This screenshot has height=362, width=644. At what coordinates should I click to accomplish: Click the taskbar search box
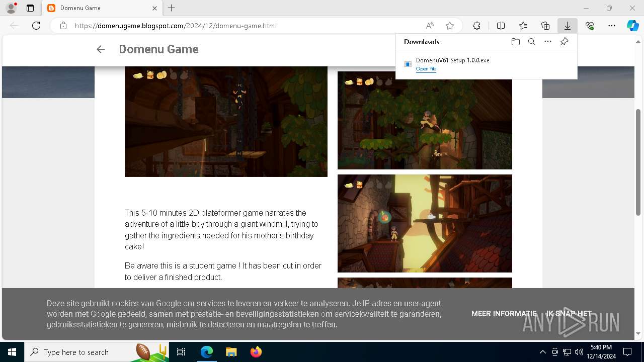tap(97, 352)
